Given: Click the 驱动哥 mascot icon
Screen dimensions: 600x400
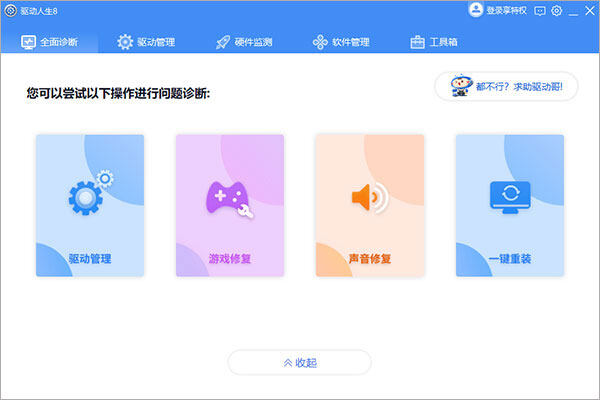Looking at the screenshot, I should pyautogui.click(x=461, y=85).
